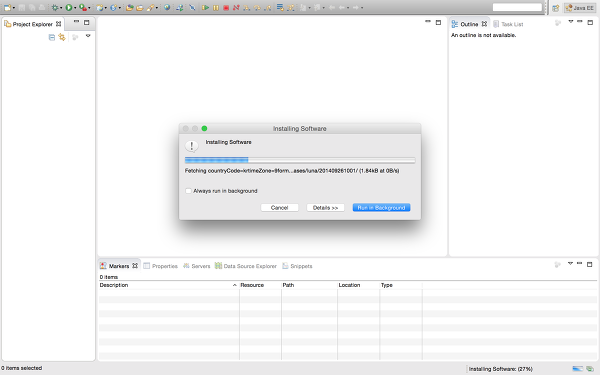Viewport: 600px width, 375px height.
Task: Maximize the Outline view
Action: (x=590, y=22)
